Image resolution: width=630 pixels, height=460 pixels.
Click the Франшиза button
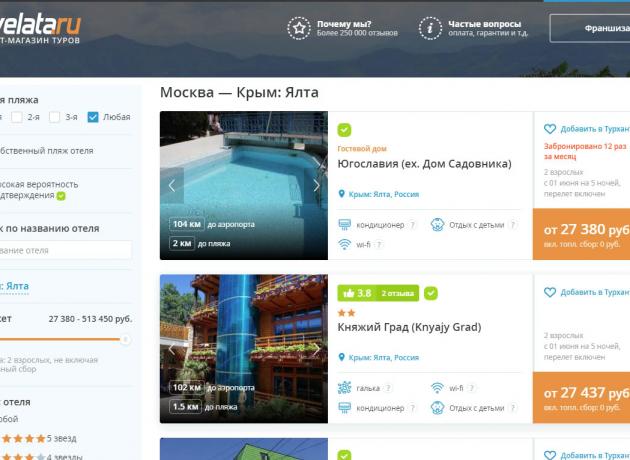click(589, 28)
